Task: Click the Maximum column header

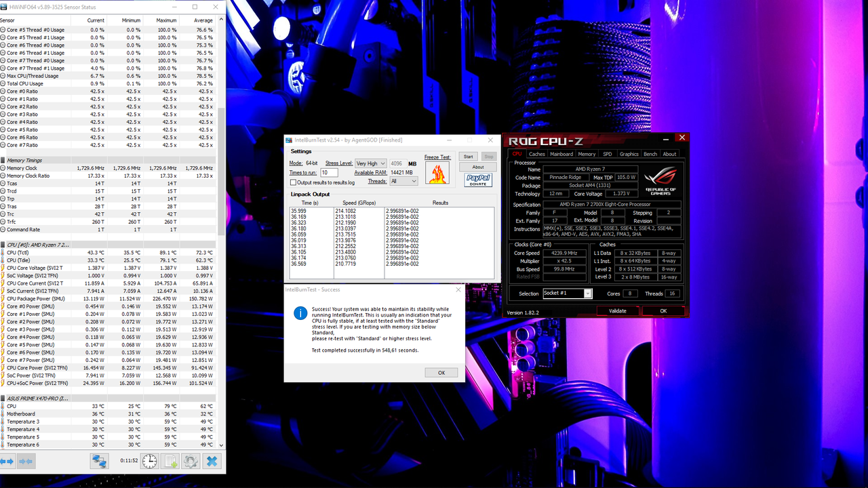Action: tap(167, 20)
